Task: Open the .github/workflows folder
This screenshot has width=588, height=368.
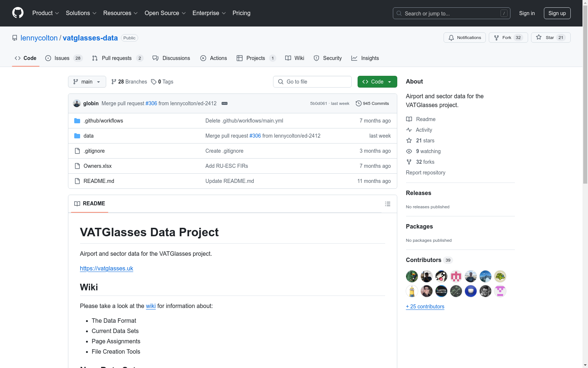Action: click(103, 121)
